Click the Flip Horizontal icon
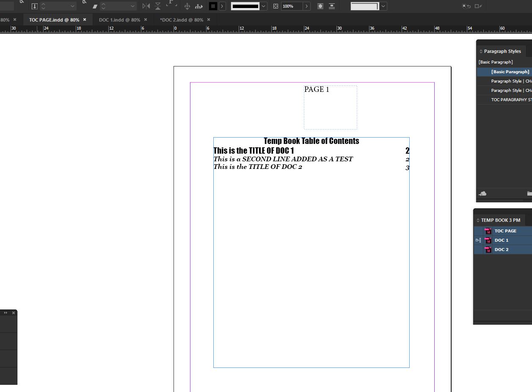This screenshot has width=532, height=392. (x=146, y=6)
